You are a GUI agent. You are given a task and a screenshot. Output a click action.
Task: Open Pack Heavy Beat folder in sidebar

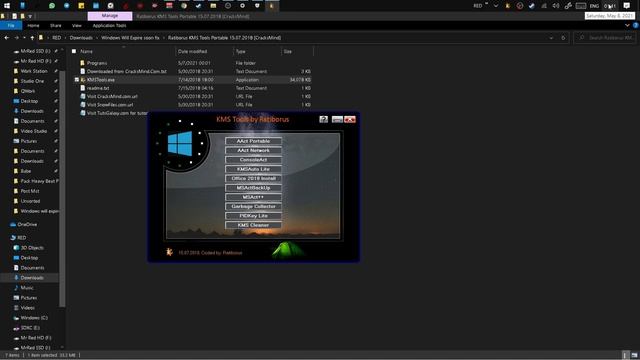(x=39, y=181)
